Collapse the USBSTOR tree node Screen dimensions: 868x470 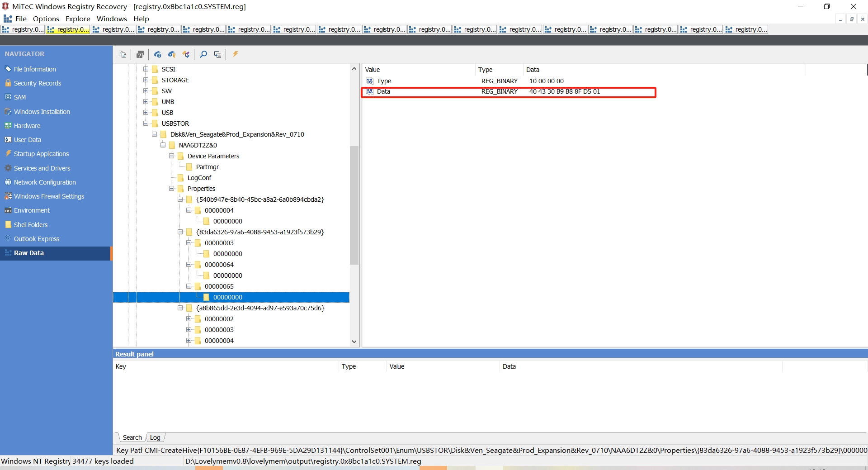[146, 123]
